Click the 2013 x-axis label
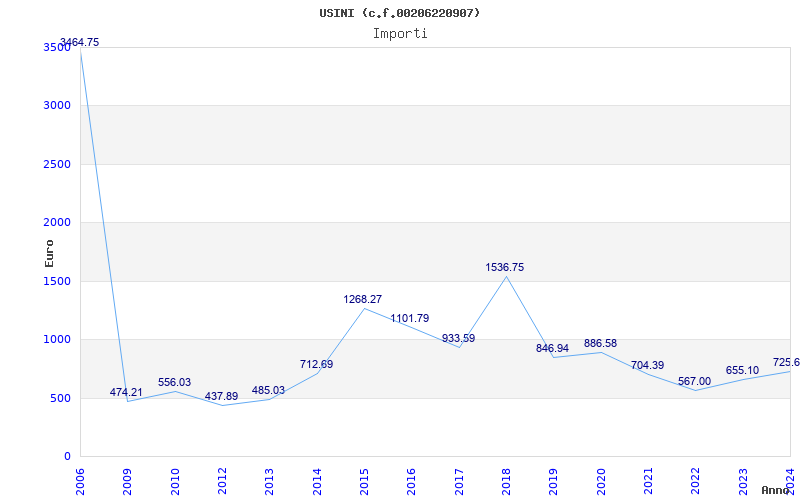Screen dimensions: 800x500 [269, 482]
